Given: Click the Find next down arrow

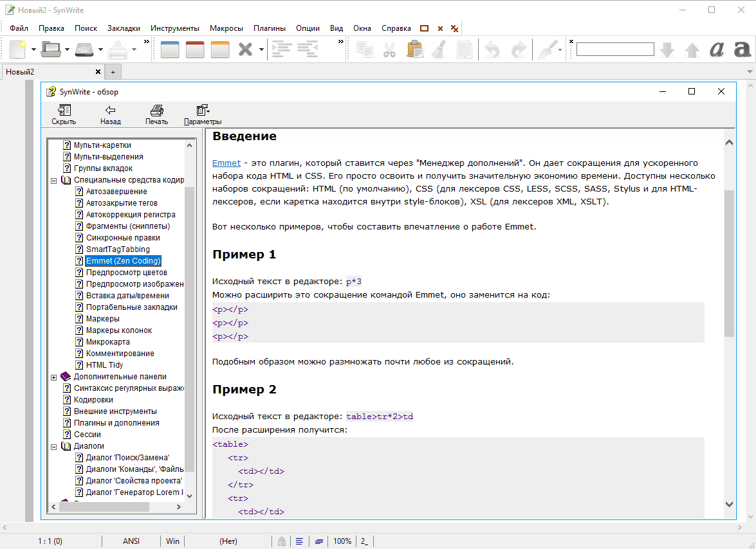Looking at the screenshot, I should click(x=667, y=50).
